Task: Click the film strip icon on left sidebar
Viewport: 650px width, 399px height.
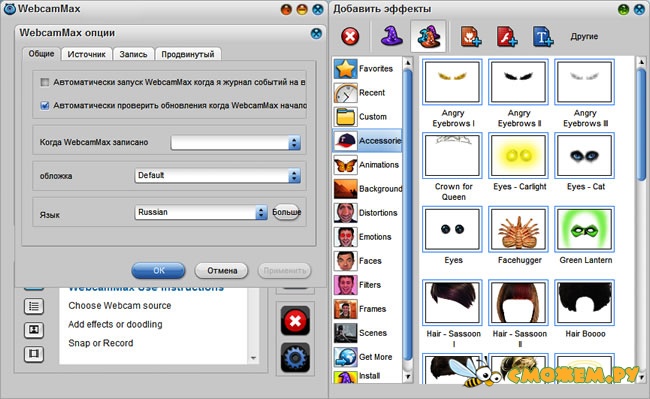Action: click(x=34, y=354)
